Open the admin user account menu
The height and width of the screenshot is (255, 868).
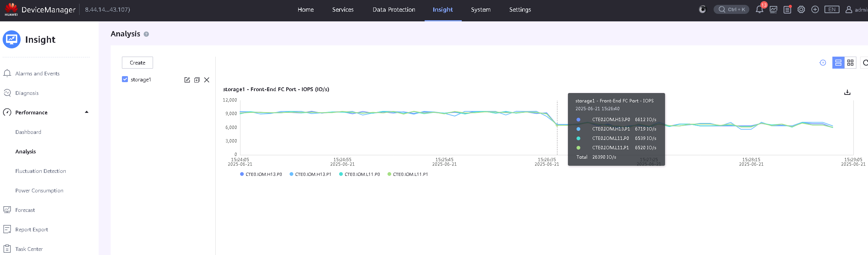pos(856,10)
